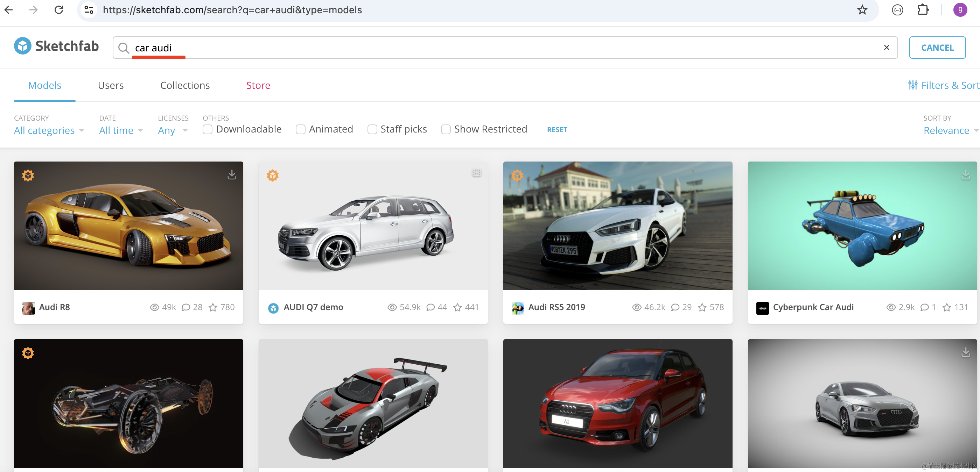Open the Store tab

[258, 85]
